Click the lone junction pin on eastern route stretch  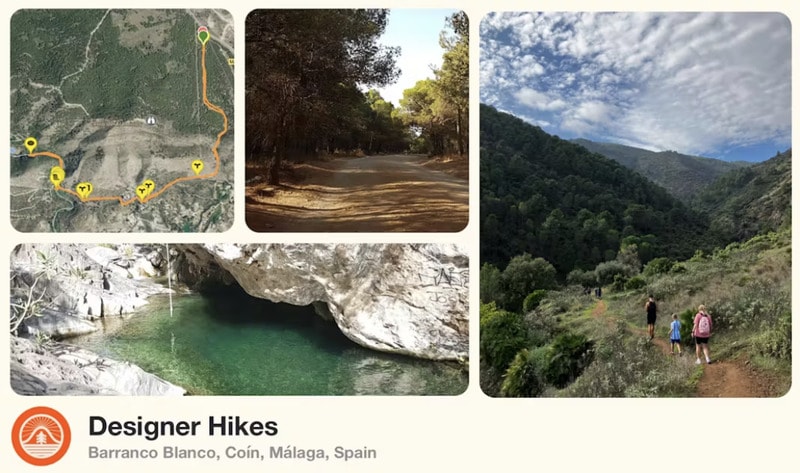[197, 166]
